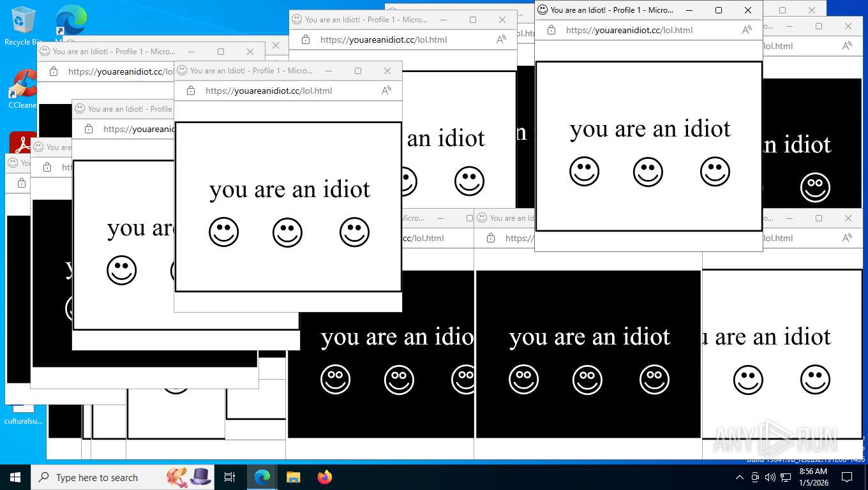
Task: Click Read aloud icon in the far-right lower window
Action: [x=847, y=238]
